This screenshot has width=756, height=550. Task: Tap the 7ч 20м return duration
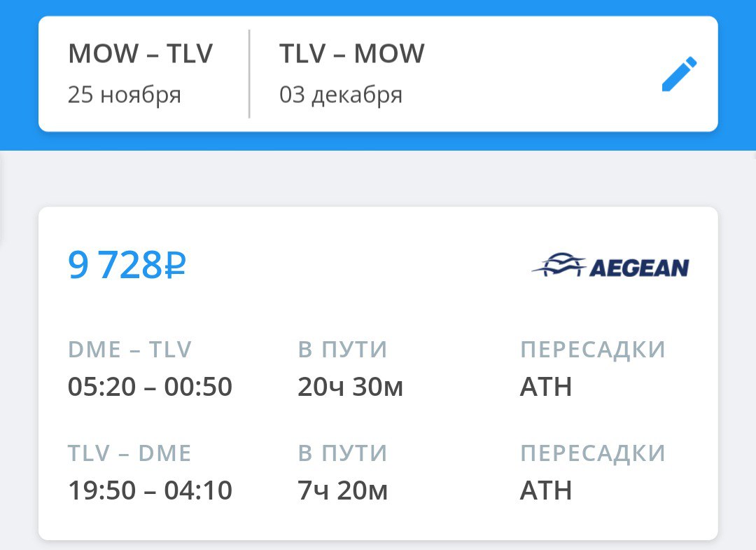pyautogui.click(x=342, y=490)
